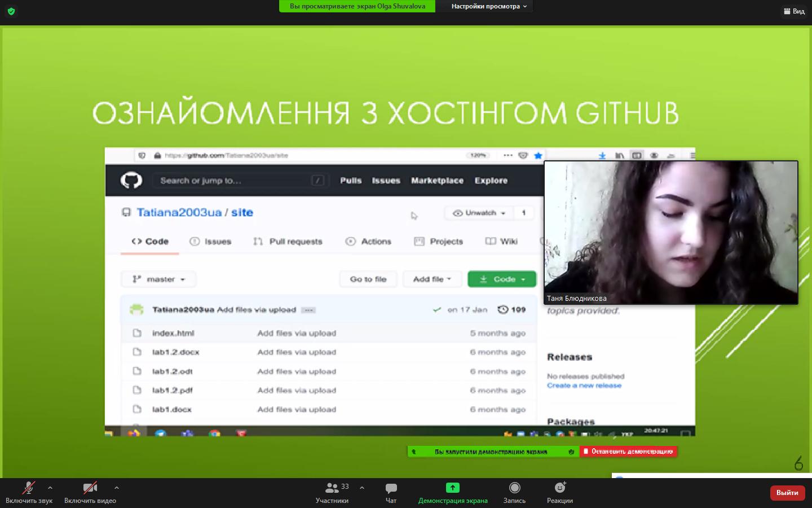Click the red Выйти leave button
812x508 pixels.
(x=787, y=493)
